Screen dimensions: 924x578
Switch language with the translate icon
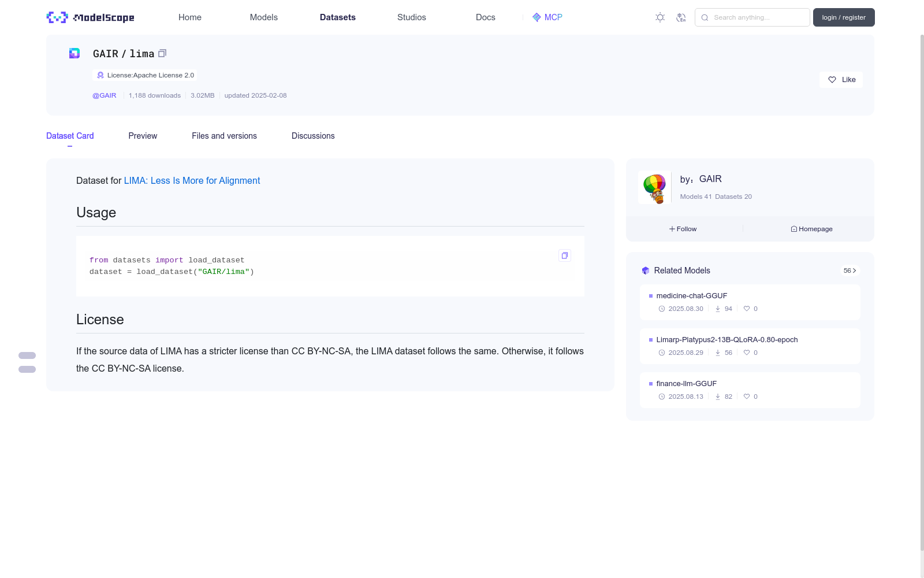tap(681, 17)
